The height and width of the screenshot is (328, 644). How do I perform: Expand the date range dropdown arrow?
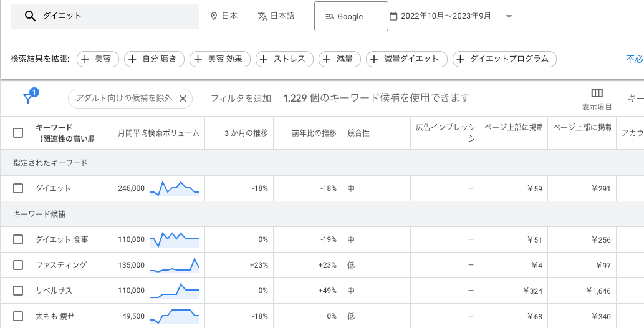[x=509, y=17]
